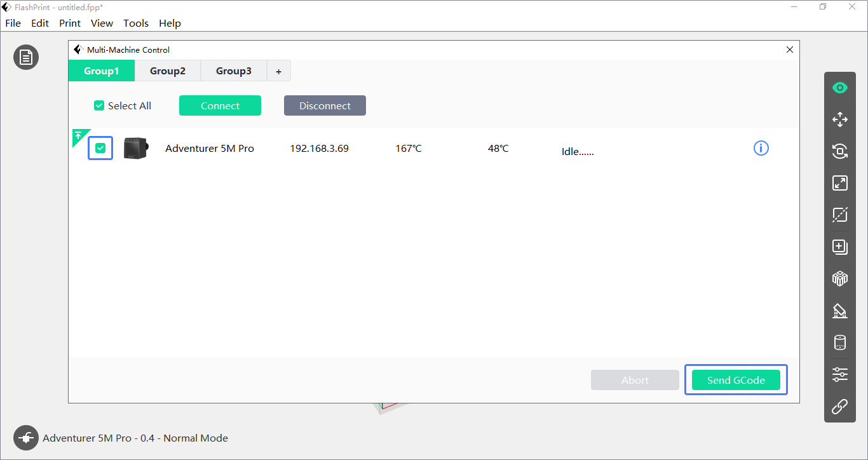The image size is (868, 460).
Task: Select the 'Adventurer 5M Pro' name text
Action: 210,149
